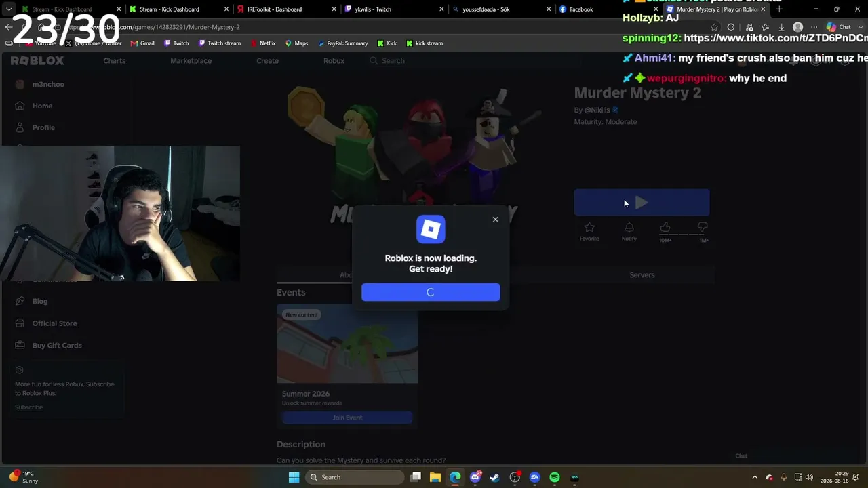Dislike the game with thumbs-down icon
Screen dimensions: 868x488
pos(703,228)
